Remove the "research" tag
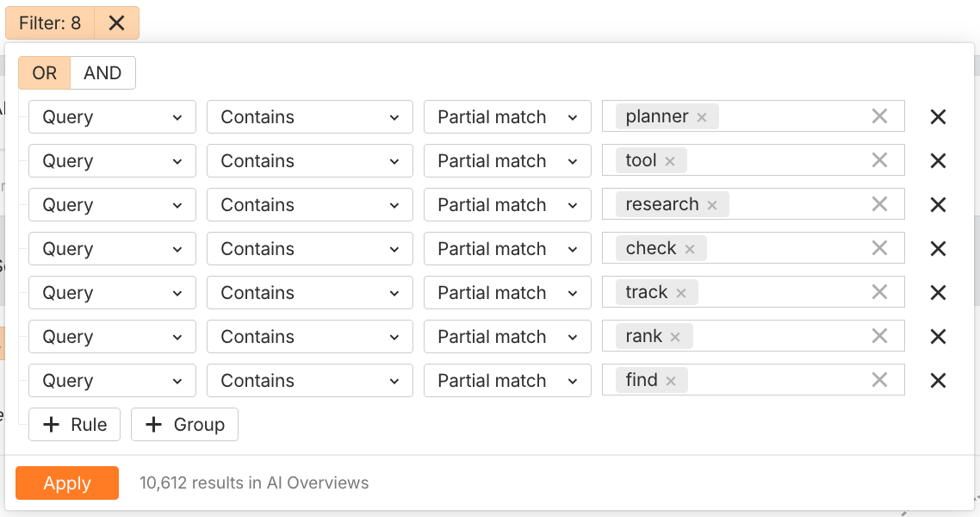Image resolution: width=980 pixels, height=517 pixels. pos(711,204)
